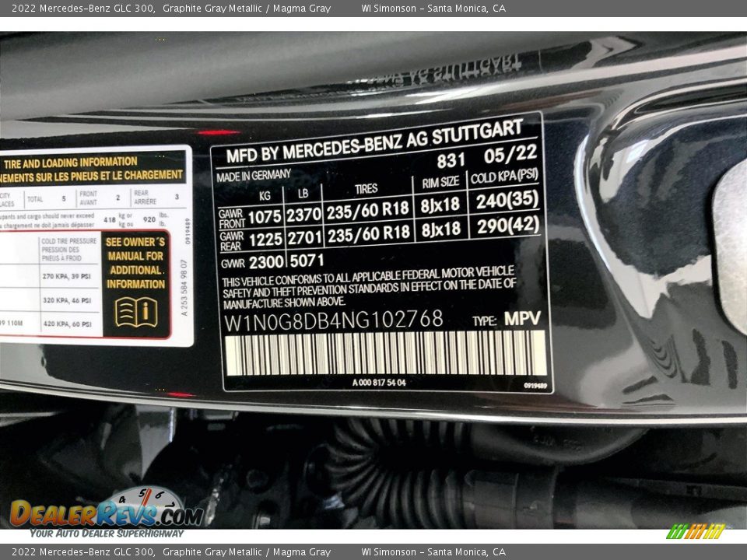Image resolution: width=747 pixels, height=560 pixels.
Task: Click the 'TIRES' column header
Action: tap(366, 189)
